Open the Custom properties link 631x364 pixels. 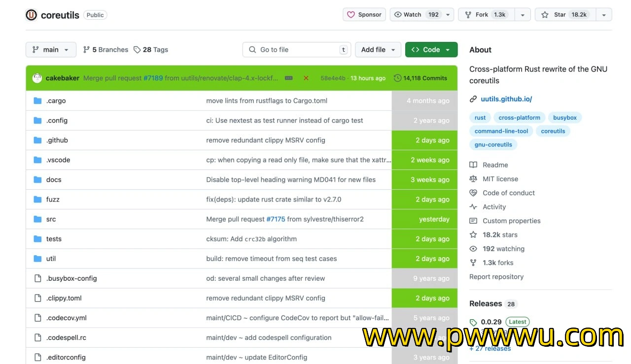(512, 221)
